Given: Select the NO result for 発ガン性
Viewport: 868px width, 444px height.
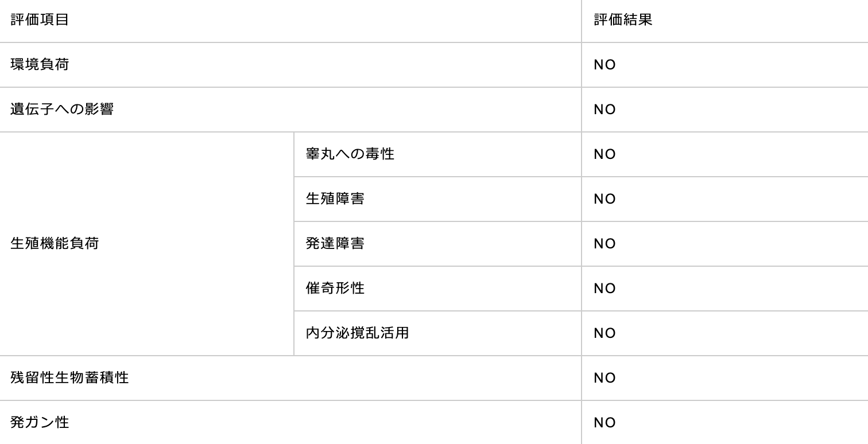Looking at the screenshot, I should (725, 423).
